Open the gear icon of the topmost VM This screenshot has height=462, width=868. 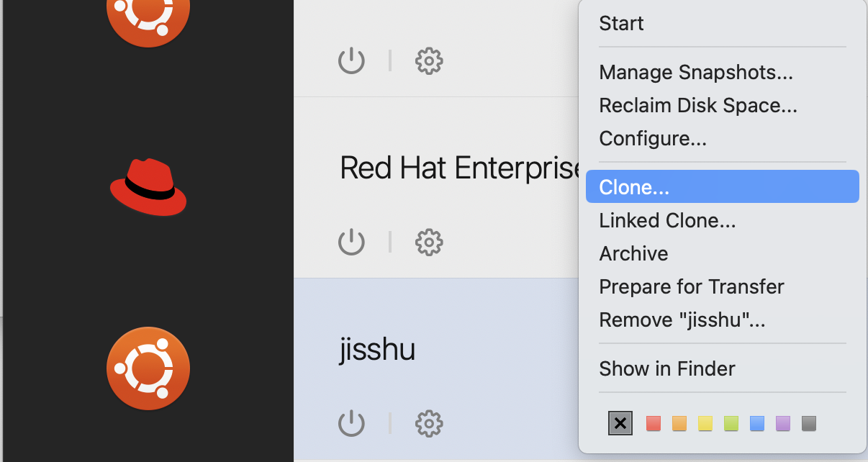click(429, 61)
